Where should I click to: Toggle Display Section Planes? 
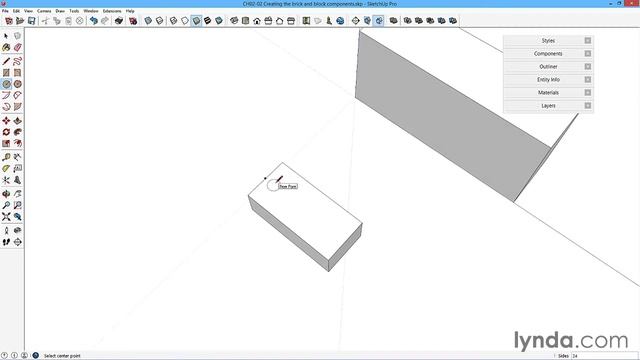point(367,21)
